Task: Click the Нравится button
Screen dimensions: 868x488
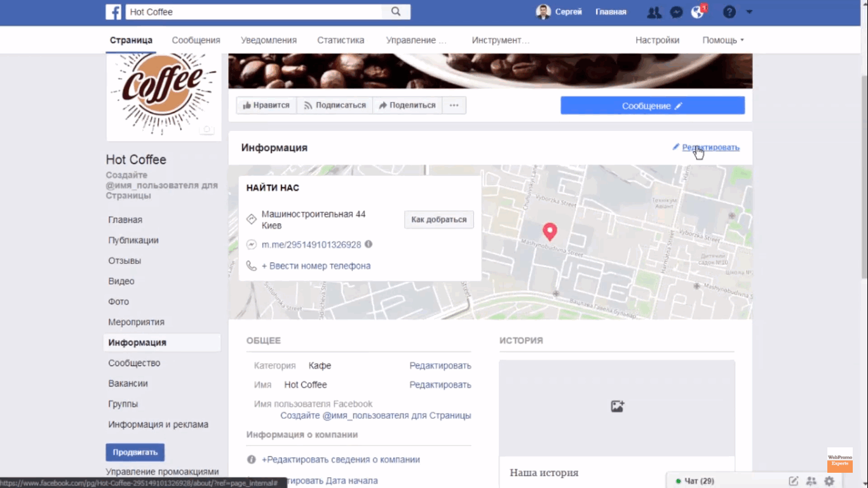Action: pos(266,105)
